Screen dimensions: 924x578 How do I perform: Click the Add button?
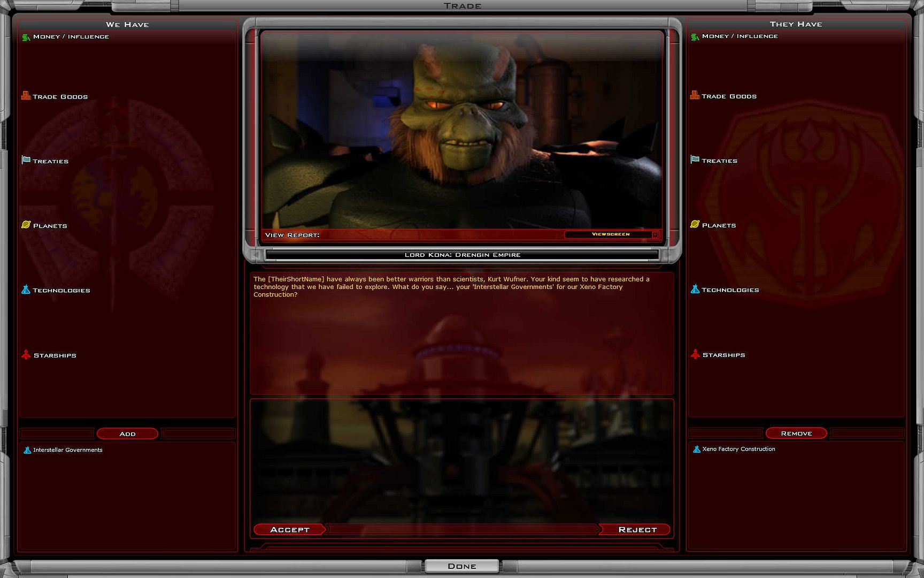coord(127,433)
